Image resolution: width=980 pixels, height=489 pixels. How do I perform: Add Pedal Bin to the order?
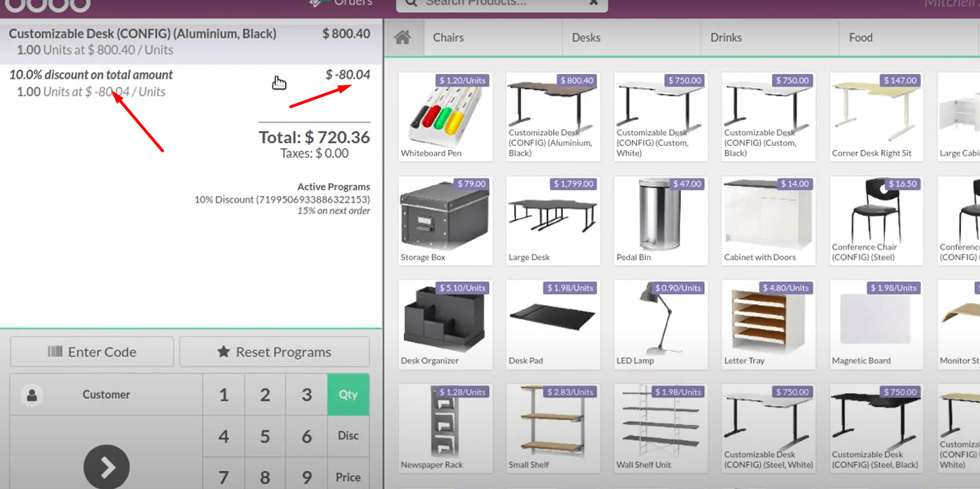(661, 220)
